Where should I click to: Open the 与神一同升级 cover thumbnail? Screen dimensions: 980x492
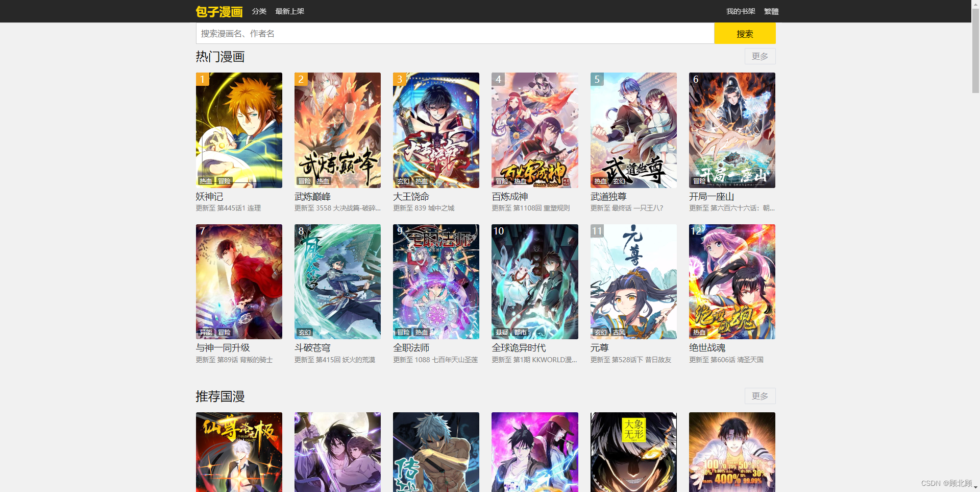coord(239,282)
